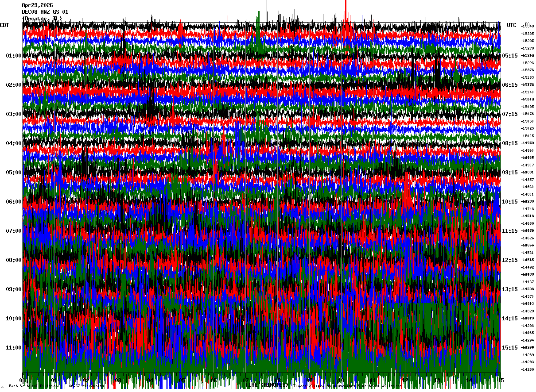Click the DC offset value -14907
536x392 pixels.
(527, 165)
